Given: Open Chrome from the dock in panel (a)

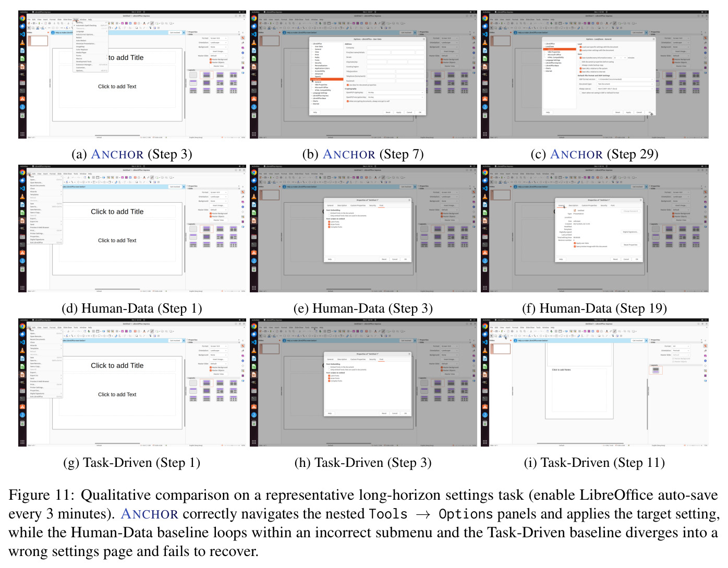Looking at the screenshot, I should coord(22,18).
